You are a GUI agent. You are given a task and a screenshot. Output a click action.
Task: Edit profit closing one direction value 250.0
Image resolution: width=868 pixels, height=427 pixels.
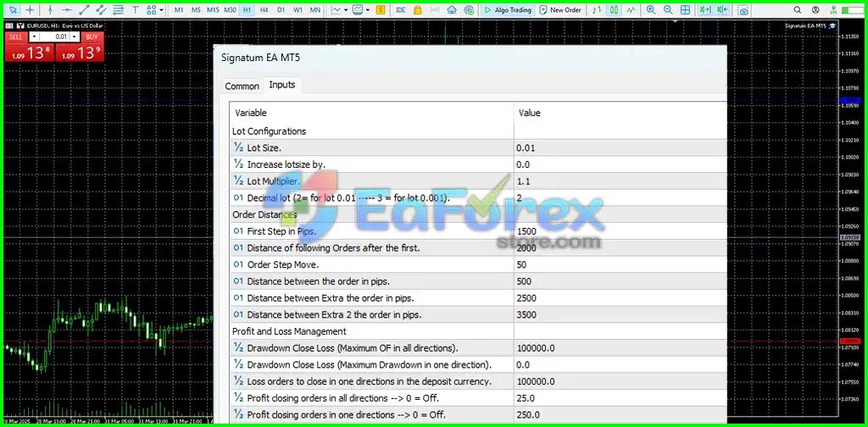pos(620,414)
